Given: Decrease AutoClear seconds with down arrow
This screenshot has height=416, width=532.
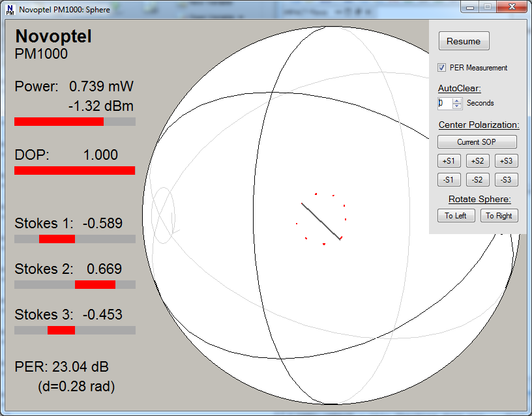Looking at the screenshot, I should (457, 106).
